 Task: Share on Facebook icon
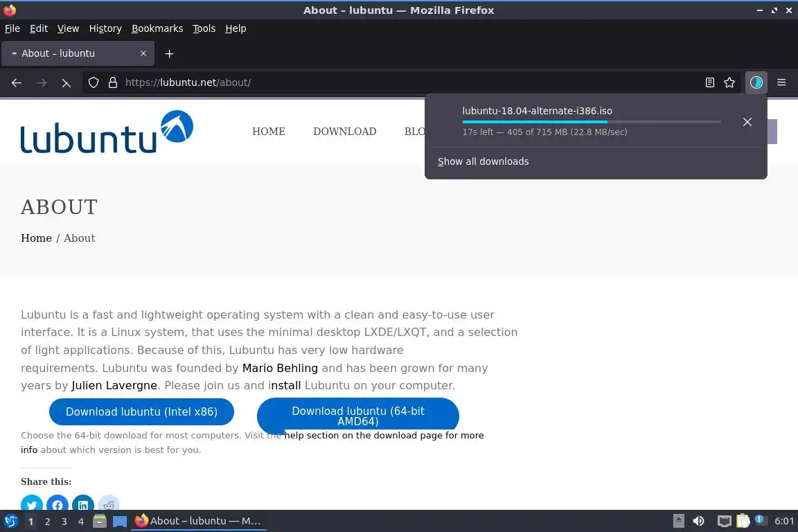tap(57, 504)
